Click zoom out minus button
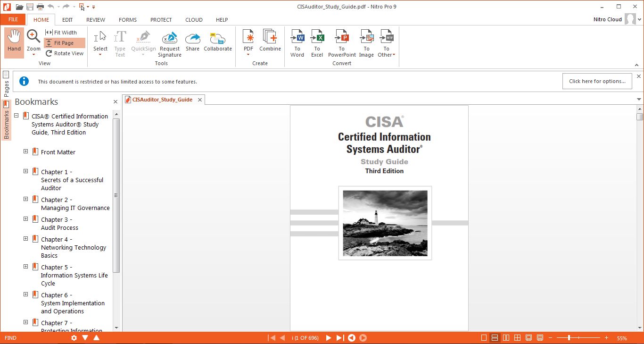 (549, 338)
